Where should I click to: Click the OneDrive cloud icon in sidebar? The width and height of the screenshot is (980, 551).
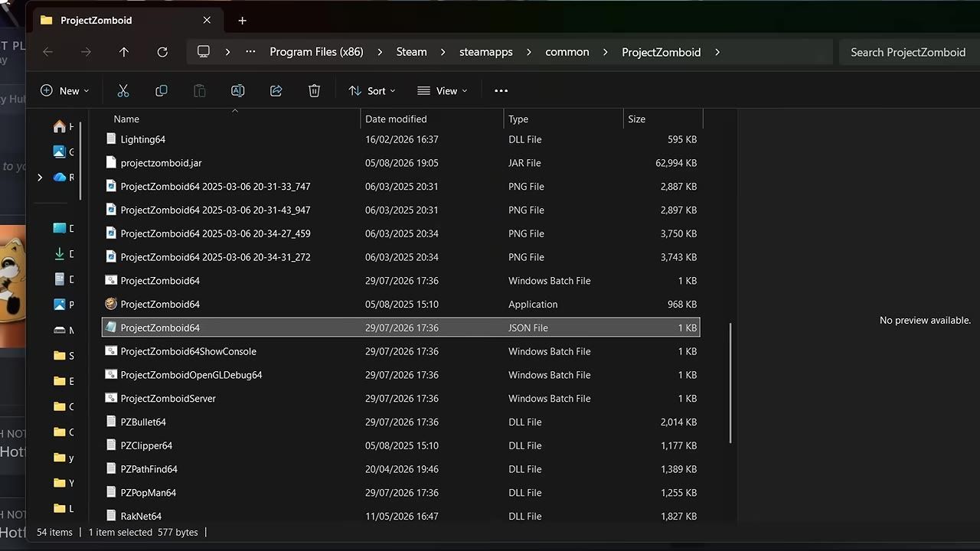tap(60, 177)
